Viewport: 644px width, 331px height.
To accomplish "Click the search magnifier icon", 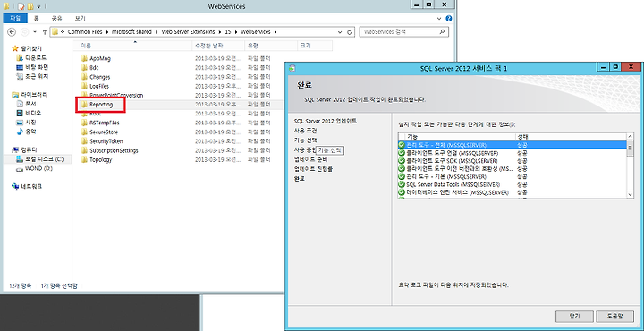I will [442, 31].
